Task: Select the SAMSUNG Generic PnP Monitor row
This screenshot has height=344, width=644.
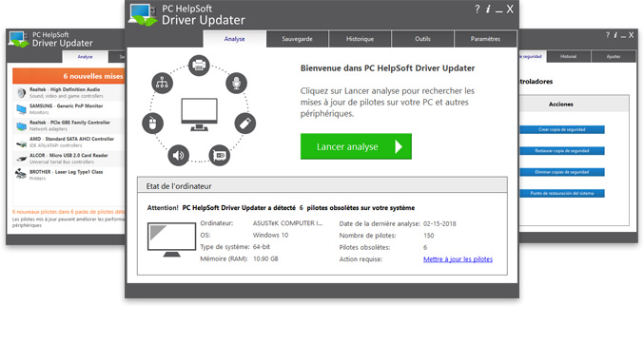Action: [x=69, y=109]
